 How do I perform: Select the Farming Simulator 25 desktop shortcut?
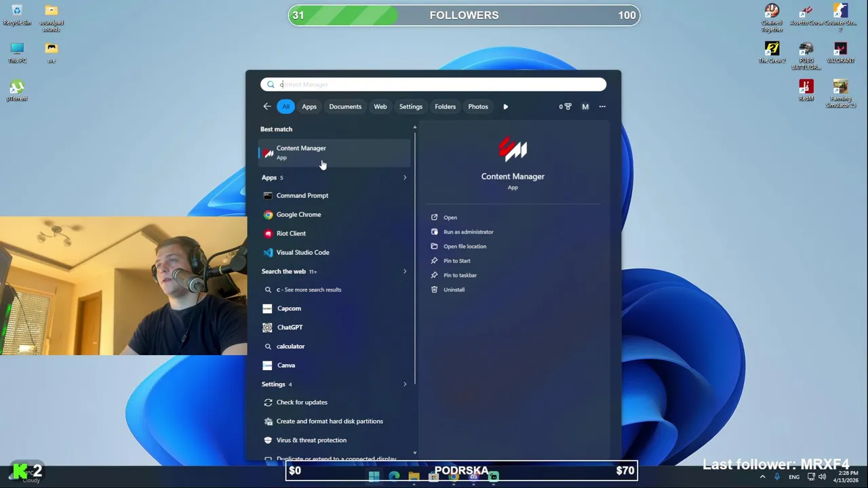[840, 94]
